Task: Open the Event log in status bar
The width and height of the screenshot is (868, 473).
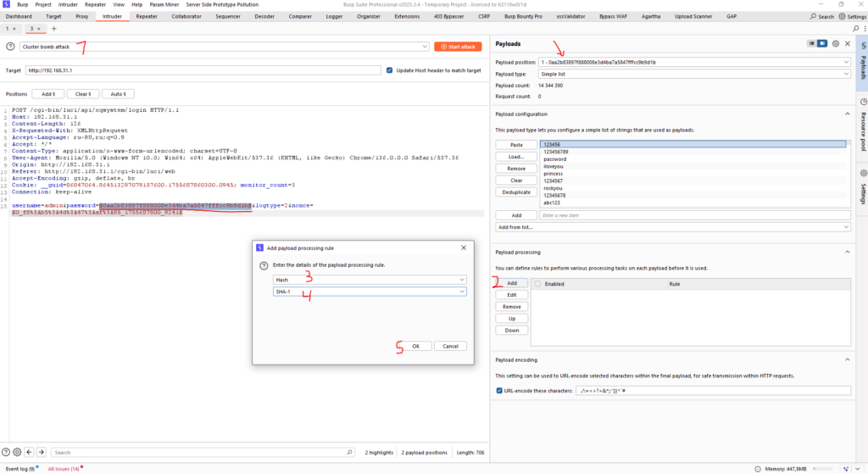Action: (20, 469)
